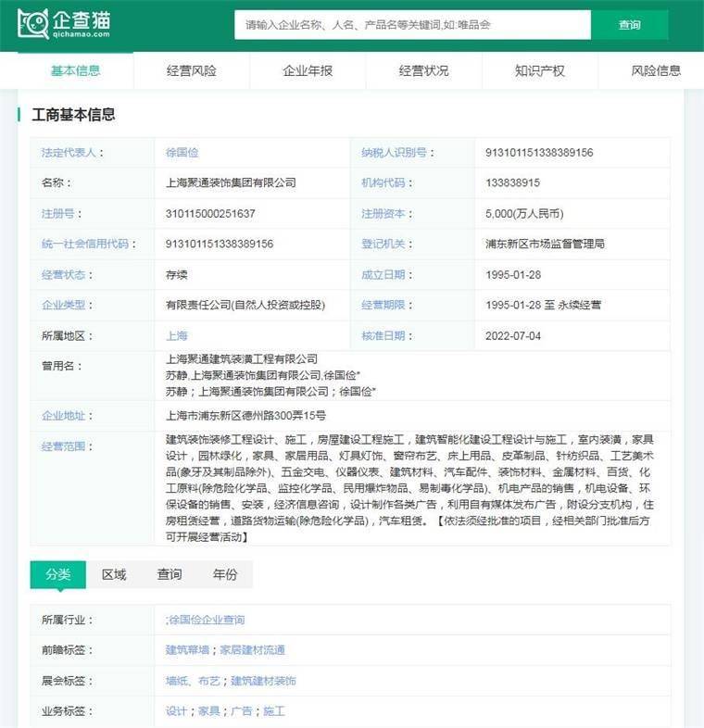
Task: Click credit code value in 统一社会信用代码 row
Action: tap(220, 244)
